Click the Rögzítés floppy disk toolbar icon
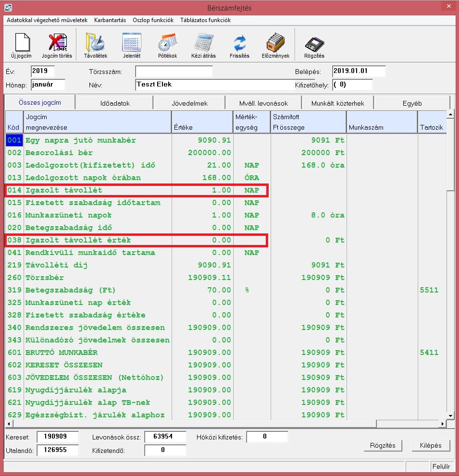 [x=314, y=43]
